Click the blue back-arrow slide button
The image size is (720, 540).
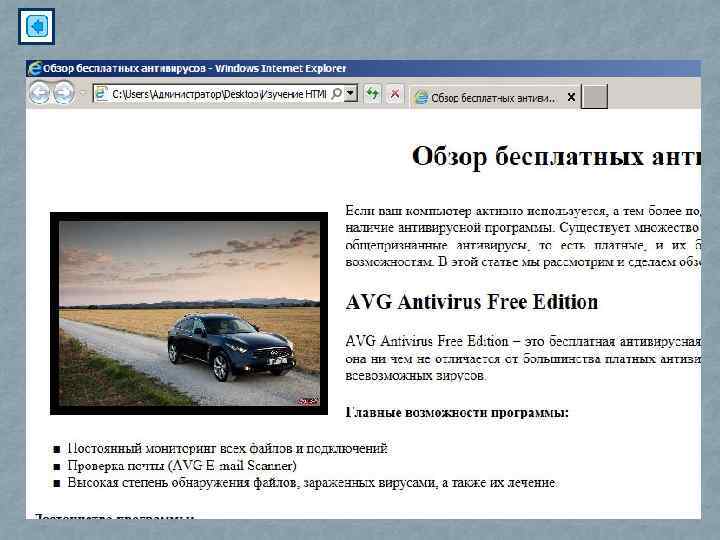[36, 26]
